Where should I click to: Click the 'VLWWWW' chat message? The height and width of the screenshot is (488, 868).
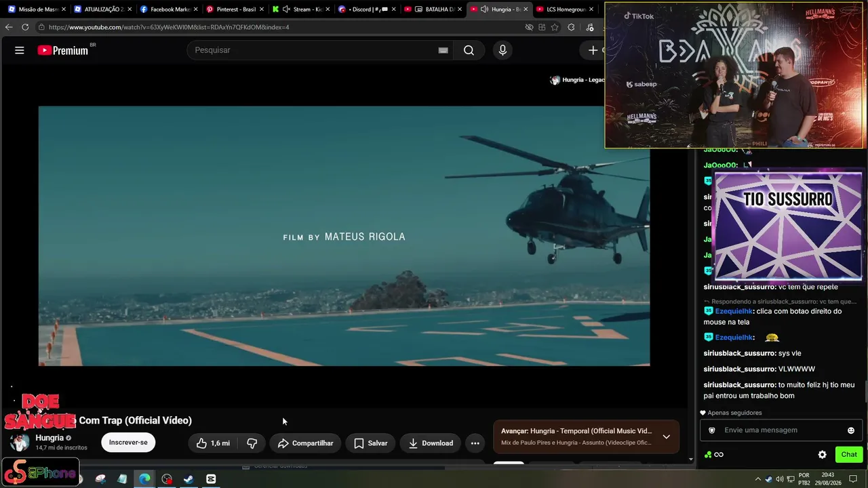click(797, 369)
